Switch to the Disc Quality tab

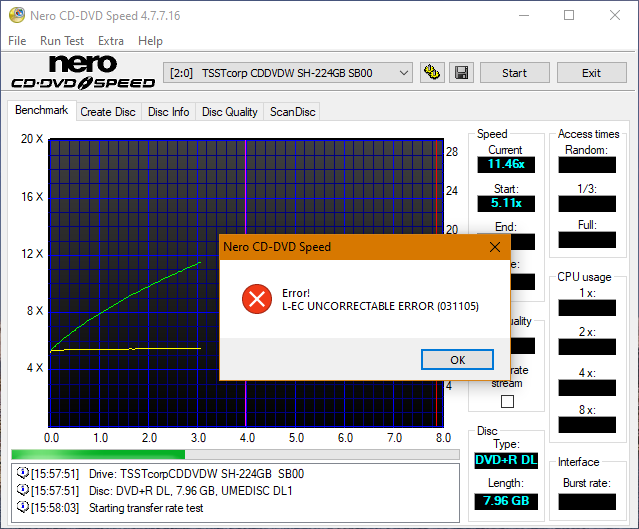pyautogui.click(x=230, y=112)
